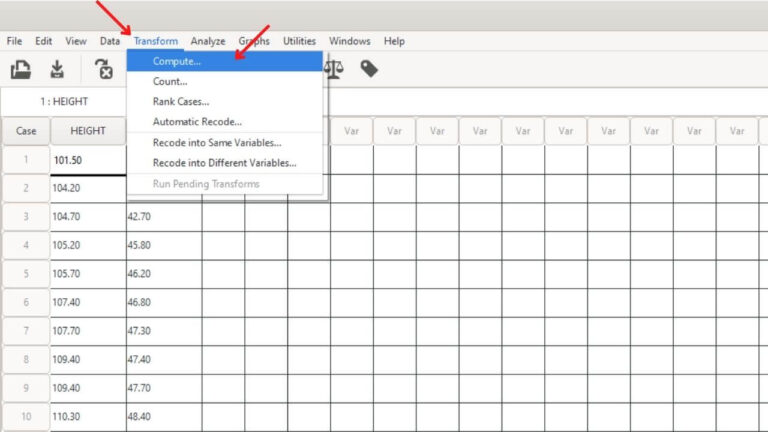Click the Open file toolbar icon

[21, 69]
